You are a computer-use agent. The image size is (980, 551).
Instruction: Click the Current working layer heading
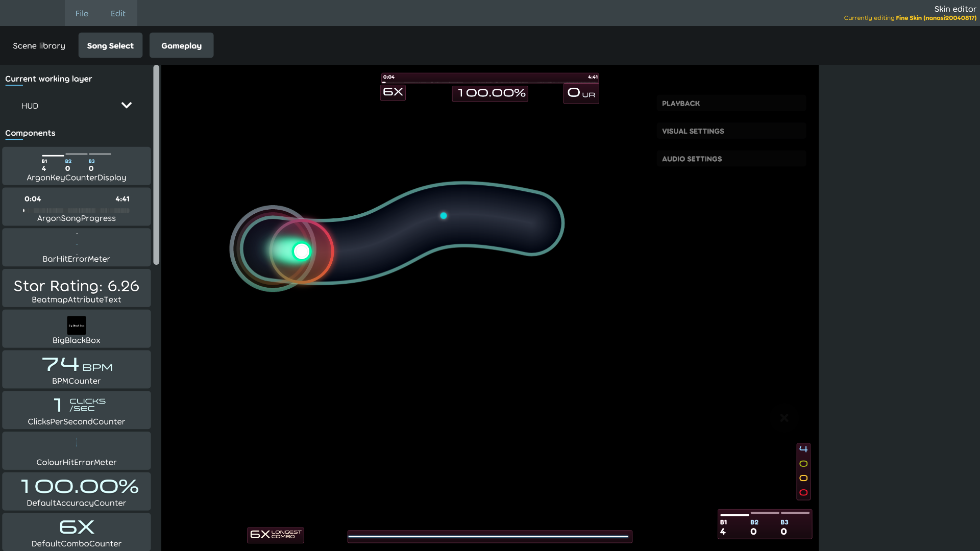[48, 79]
